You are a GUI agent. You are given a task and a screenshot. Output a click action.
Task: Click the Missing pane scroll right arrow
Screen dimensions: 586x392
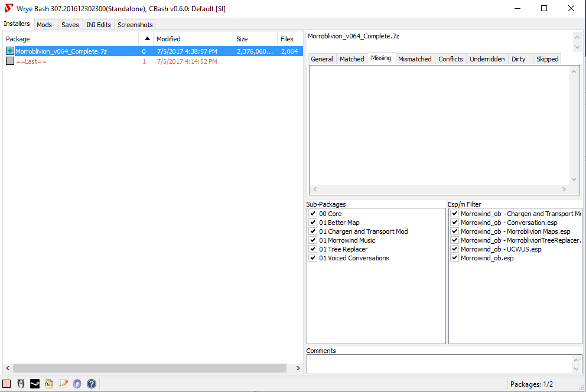coord(564,190)
